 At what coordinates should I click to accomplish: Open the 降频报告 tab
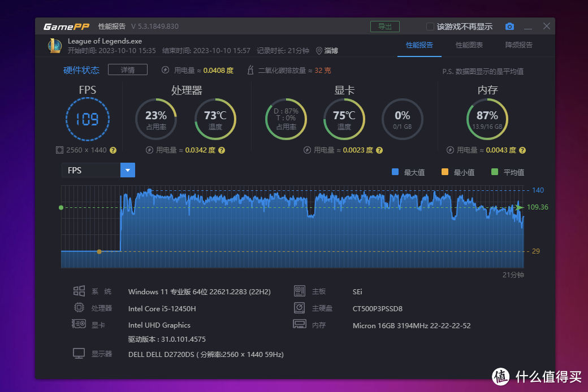(518, 45)
